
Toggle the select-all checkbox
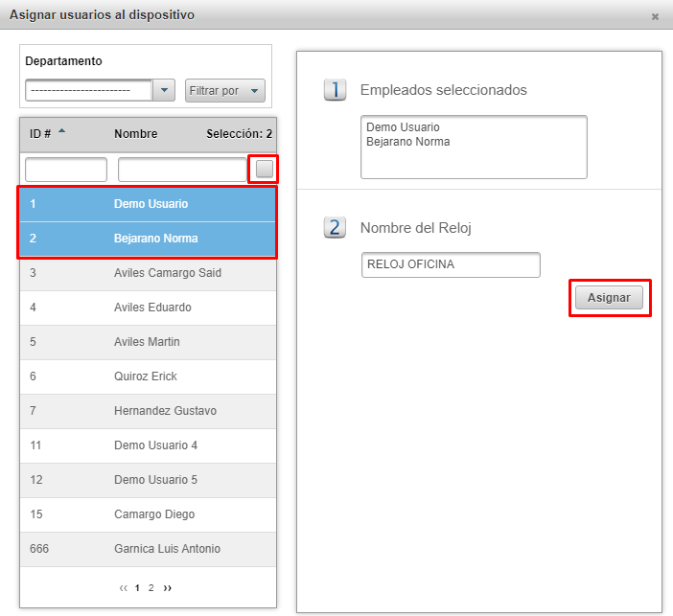265,170
